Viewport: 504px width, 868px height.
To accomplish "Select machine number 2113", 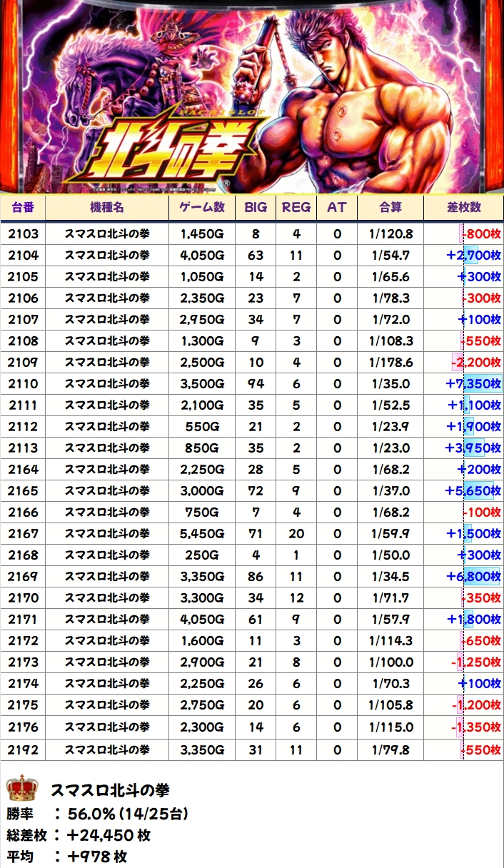I will click(x=24, y=448).
